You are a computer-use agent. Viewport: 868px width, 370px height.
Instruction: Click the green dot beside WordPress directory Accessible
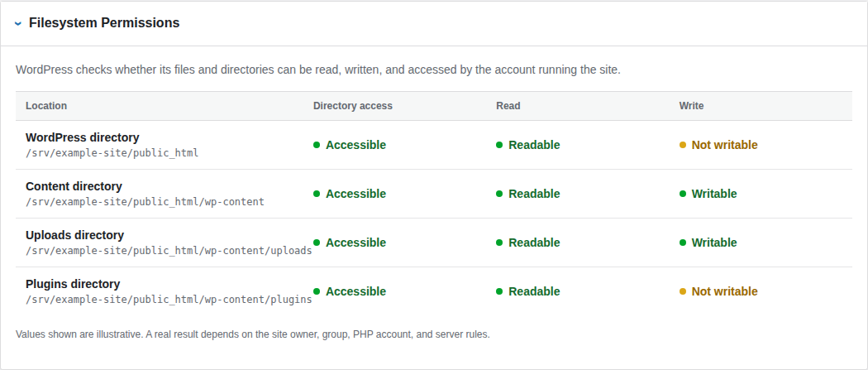pos(317,145)
